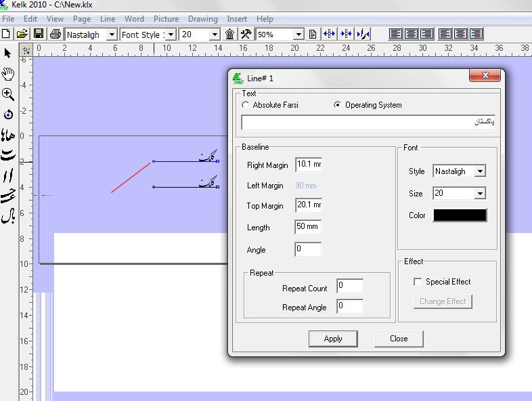Open the Insert menu
Screen dimensions: 532x401
coord(237,19)
